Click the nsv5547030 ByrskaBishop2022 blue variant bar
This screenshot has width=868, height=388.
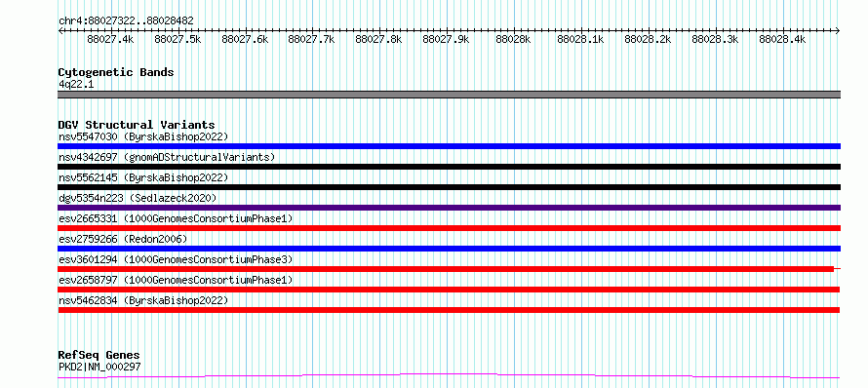pyautogui.click(x=449, y=146)
